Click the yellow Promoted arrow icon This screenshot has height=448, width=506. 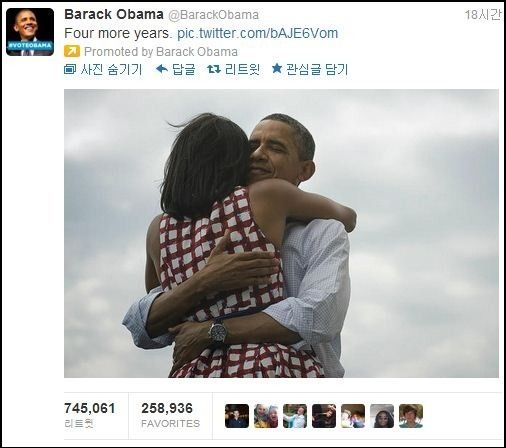tap(72, 51)
